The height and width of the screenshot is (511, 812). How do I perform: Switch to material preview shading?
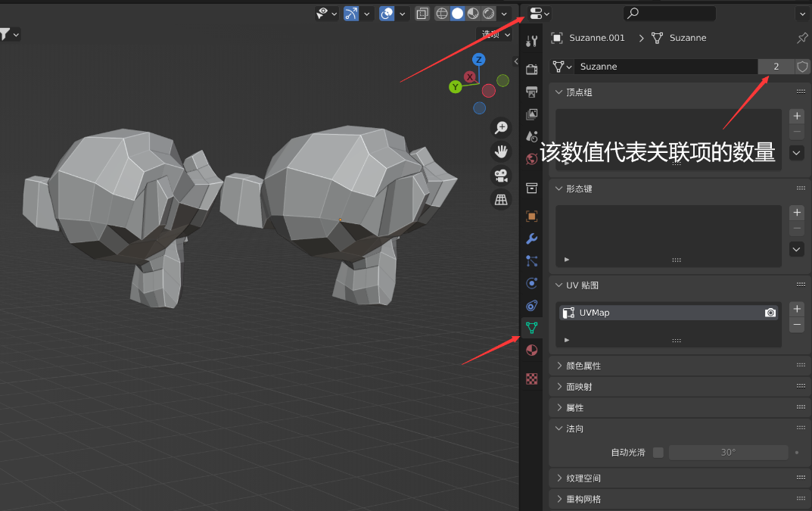[473, 14]
